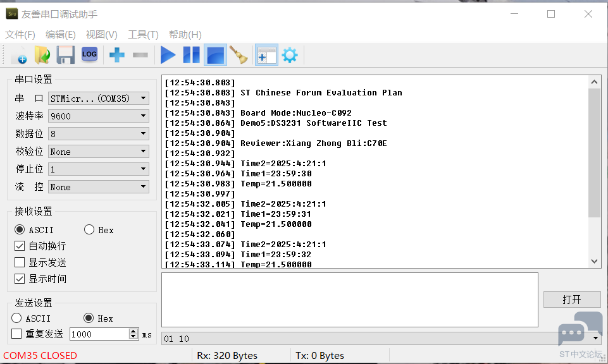Click the blue plus add icon
608x364 pixels.
point(117,55)
